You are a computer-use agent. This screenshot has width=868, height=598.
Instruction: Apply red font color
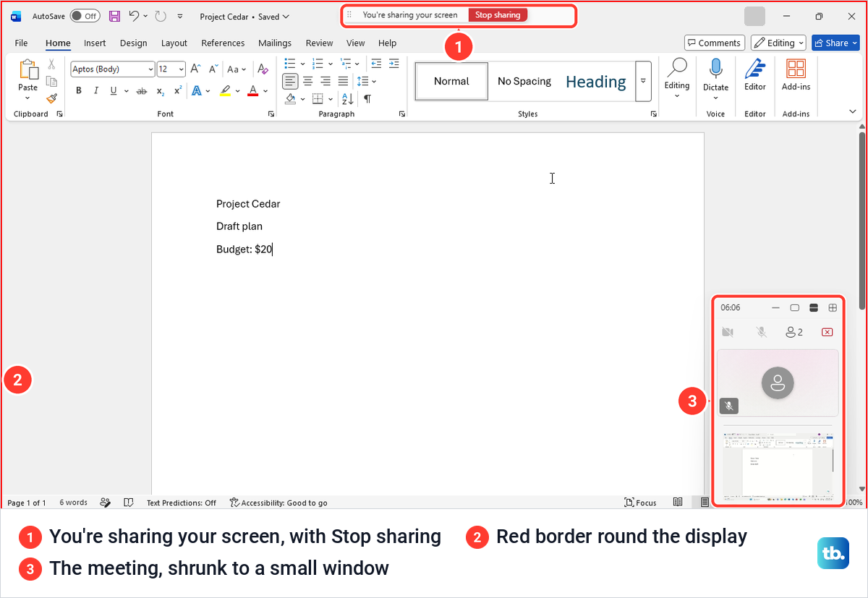tap(252, 91)
